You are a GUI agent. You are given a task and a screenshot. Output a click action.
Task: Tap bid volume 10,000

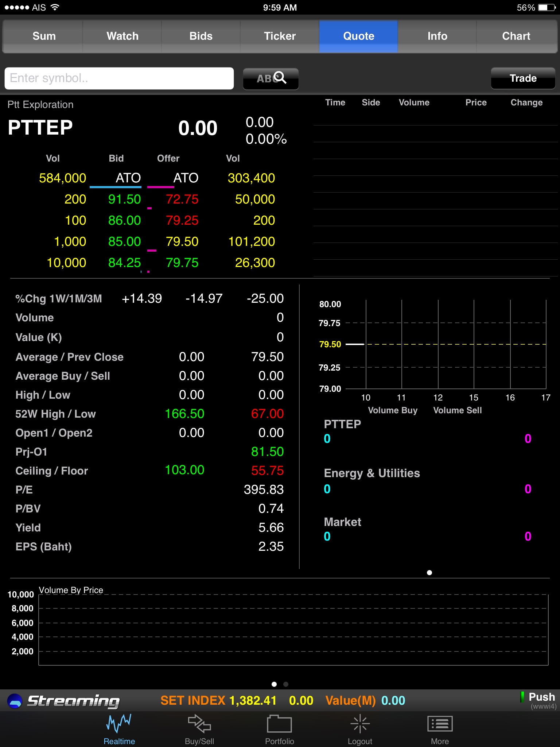(x=66, y=263)
